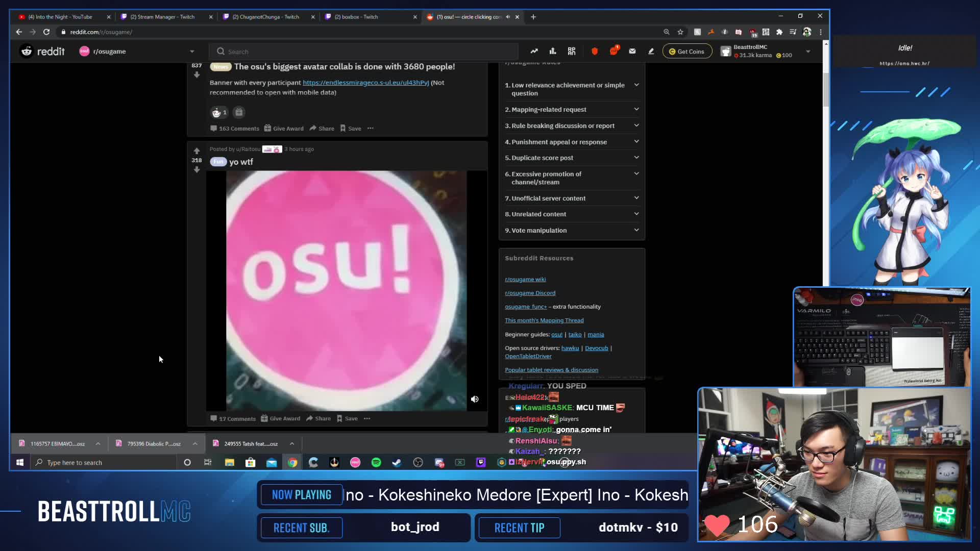Toggle mute on the osu video

point(475,399)
